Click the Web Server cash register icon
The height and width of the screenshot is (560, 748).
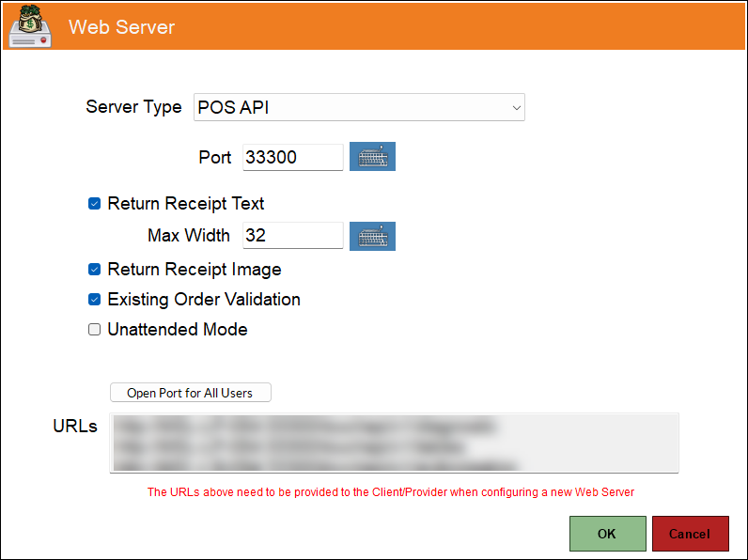pyautogui.click(x=30, y=25)
